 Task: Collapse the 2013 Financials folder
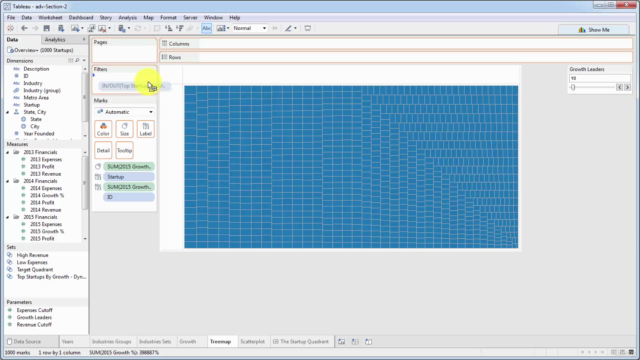[8, 152]
